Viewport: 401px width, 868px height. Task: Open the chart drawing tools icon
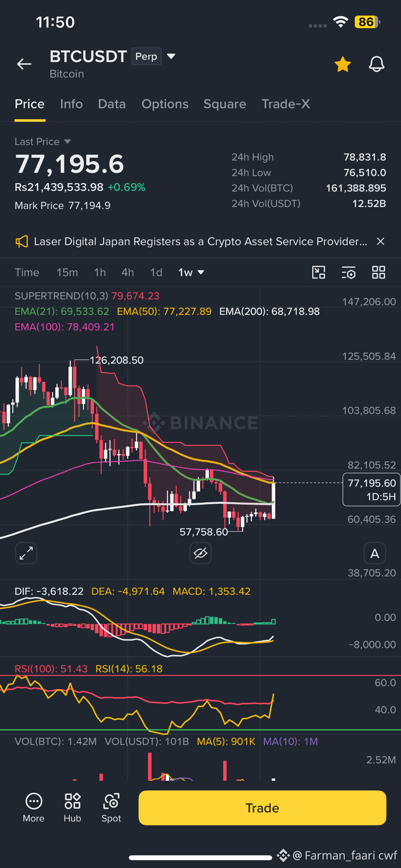[x=319, y=272]
